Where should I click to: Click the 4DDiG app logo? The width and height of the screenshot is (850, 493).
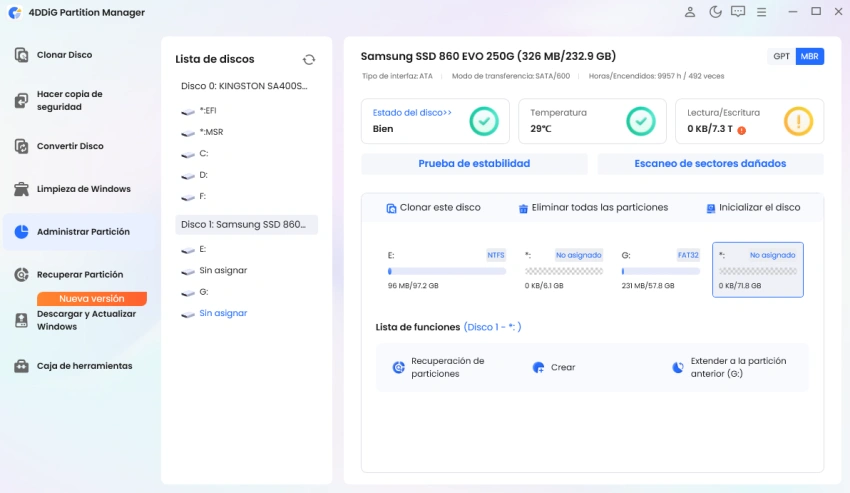15,12
